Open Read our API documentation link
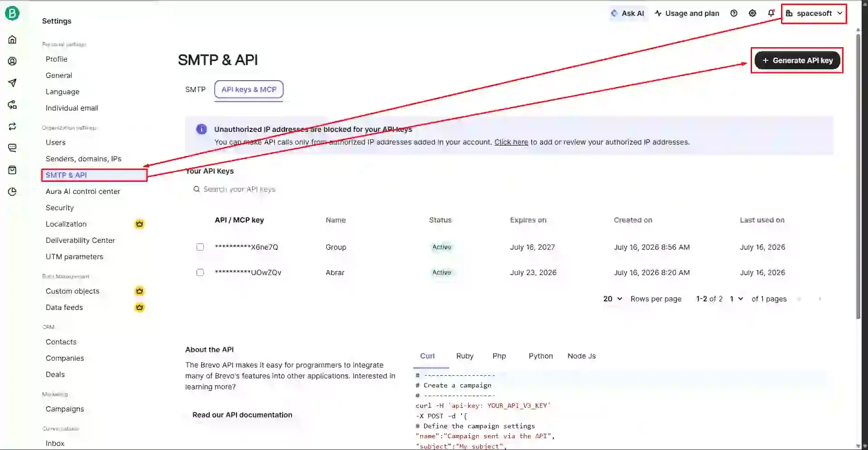 click(242, 415)
